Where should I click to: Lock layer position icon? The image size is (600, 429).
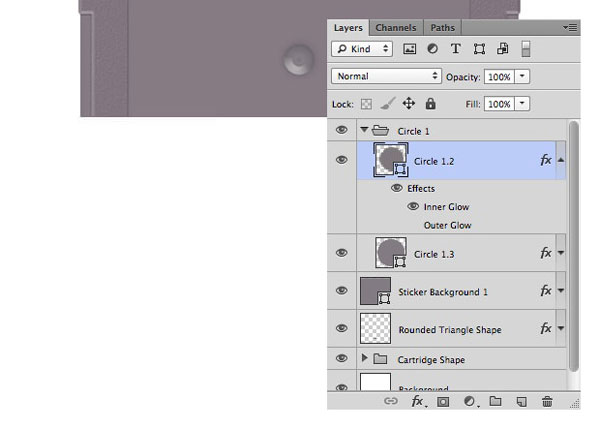pyautogui.click(x=409, y=103)
